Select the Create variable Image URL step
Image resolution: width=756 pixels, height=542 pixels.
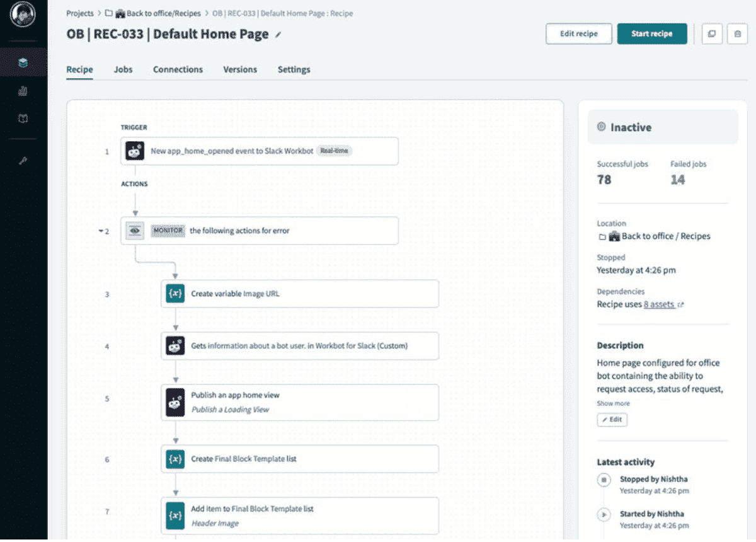[300, 294]
